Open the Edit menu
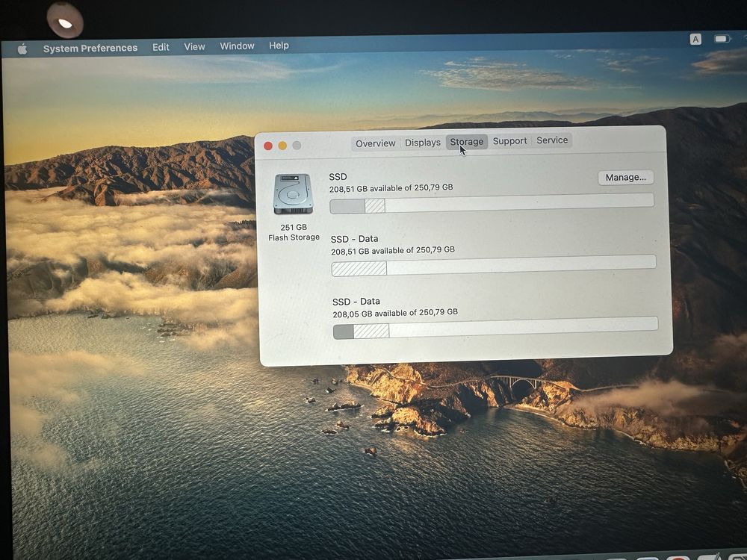747x560 pixels. pyautogui.click(x=161, y=47)
